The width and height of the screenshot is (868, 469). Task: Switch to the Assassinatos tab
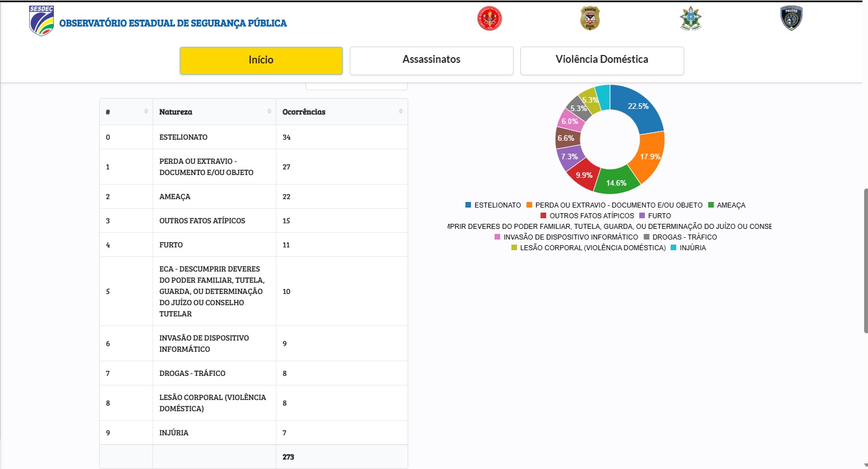tap(431, 61)
